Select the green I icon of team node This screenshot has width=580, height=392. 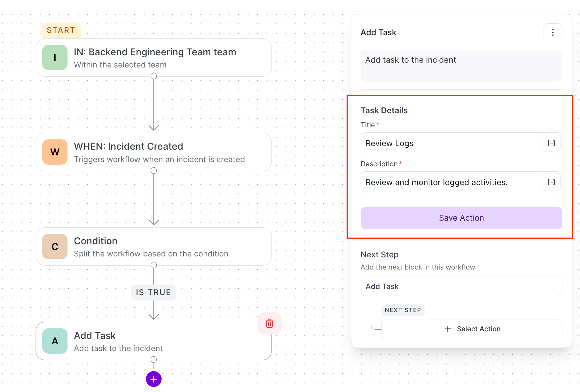(55, 58)
